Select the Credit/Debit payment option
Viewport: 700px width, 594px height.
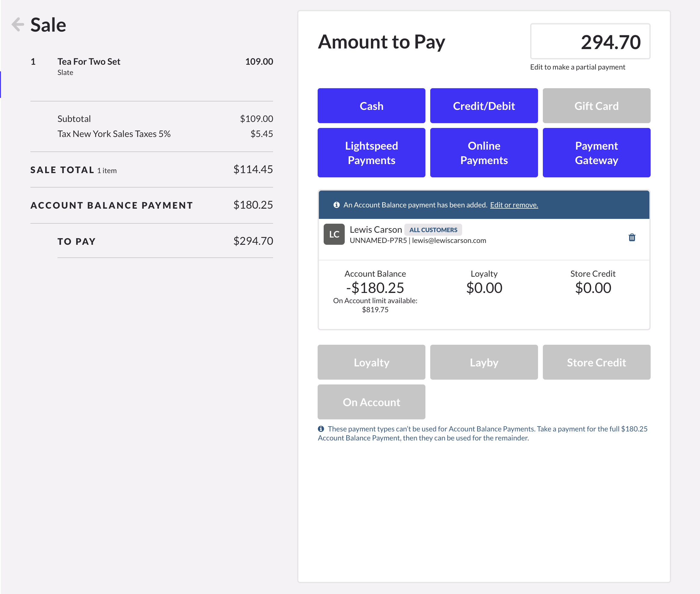tap(484, 106)
